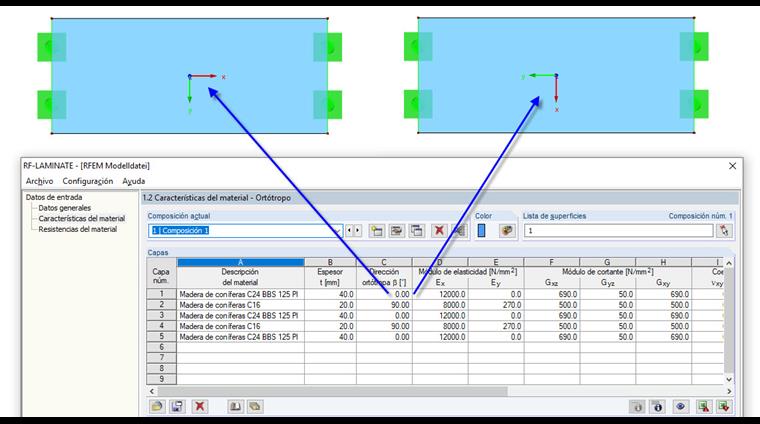Image resolution: width=760 pixels, height=424 pixels.
Task: Select empty layer row number 6 header
Action: click(x=161, y=347)
